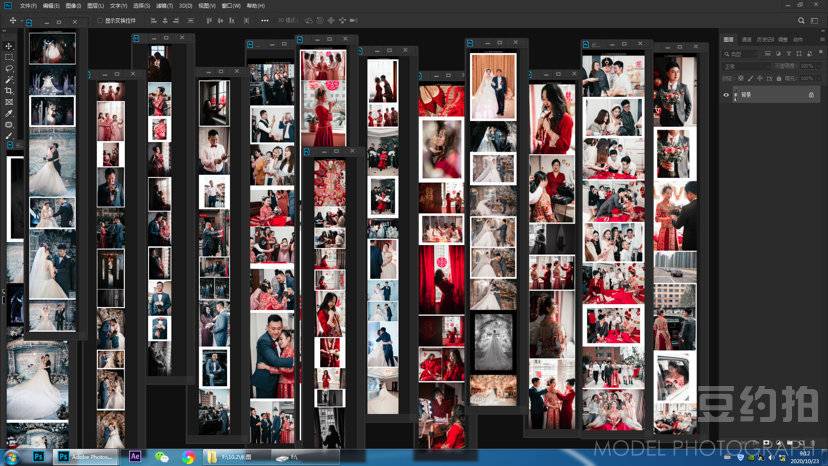The height and width of the screenshot is (466, 828).
Task: Select the Move tool in the left toolbar
Action: (9, 46)
